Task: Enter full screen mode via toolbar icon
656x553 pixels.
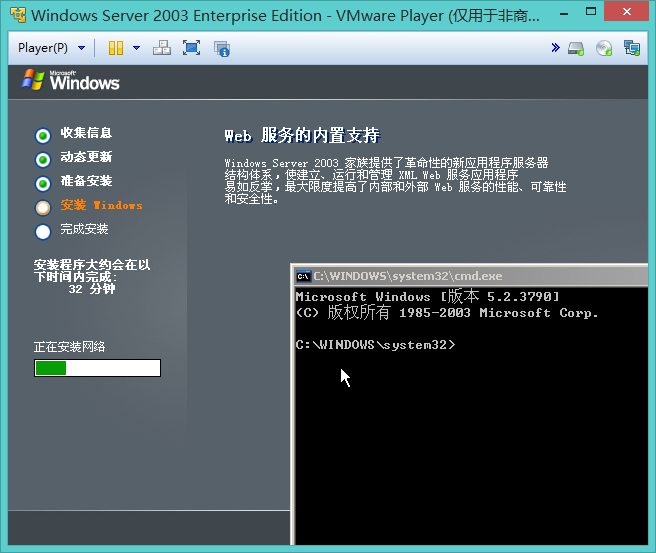Action: (191, 48)
